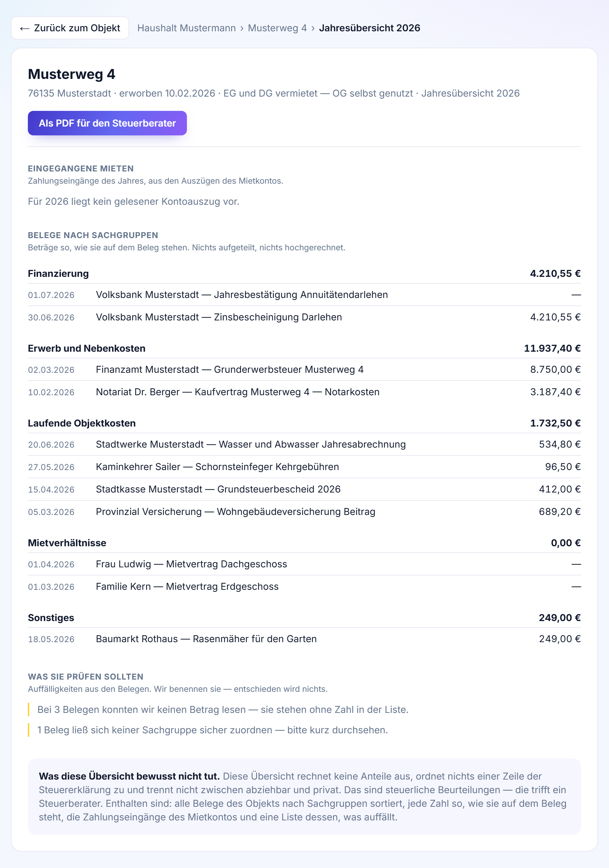
Task: Click the Zurück zum Objekt button
Action: [70, 28]
